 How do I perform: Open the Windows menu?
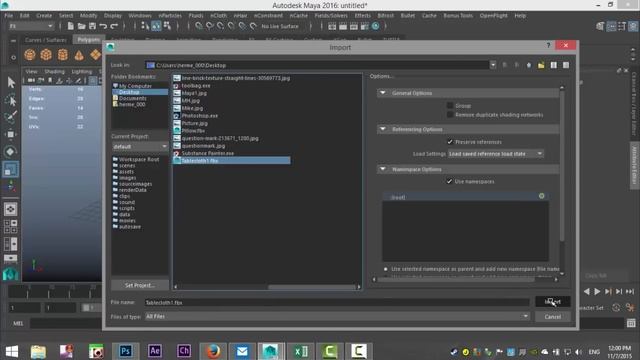point(140,16)
